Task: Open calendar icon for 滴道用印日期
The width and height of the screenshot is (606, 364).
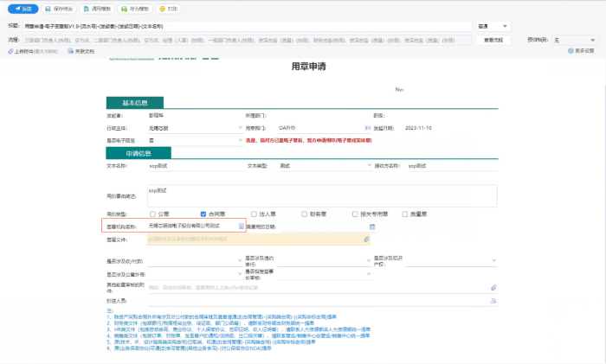Action: [x=372, y=226]
